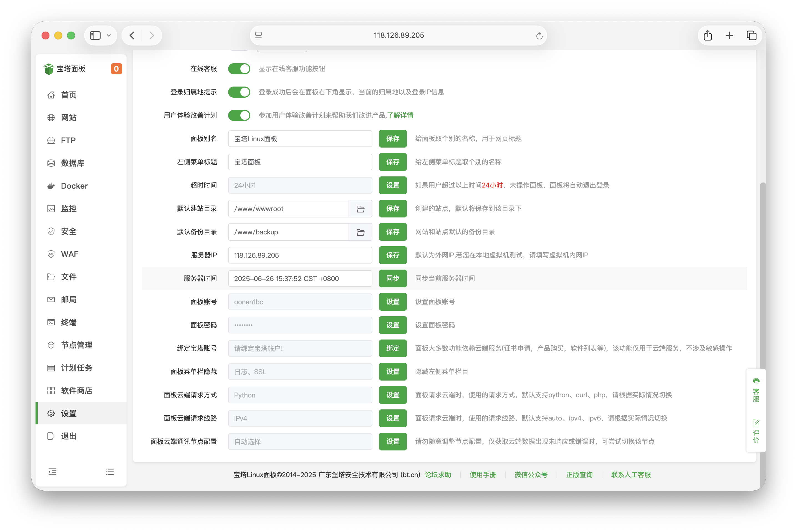
Task: Open the browser sidebar dropdown chevron
Action: pyautogui.click(x=109, y=35)
